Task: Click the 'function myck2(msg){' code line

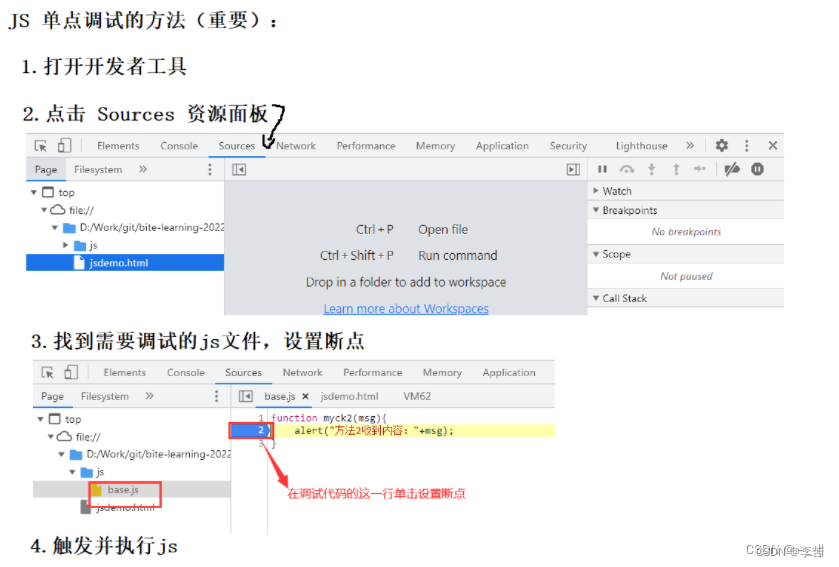Action: coord(328,418)
